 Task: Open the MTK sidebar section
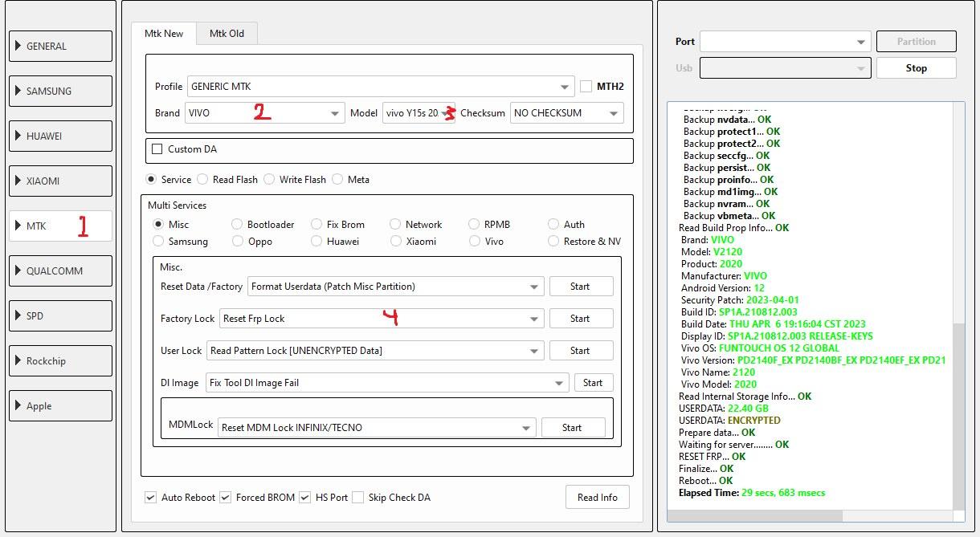click(x=61, y=226)
